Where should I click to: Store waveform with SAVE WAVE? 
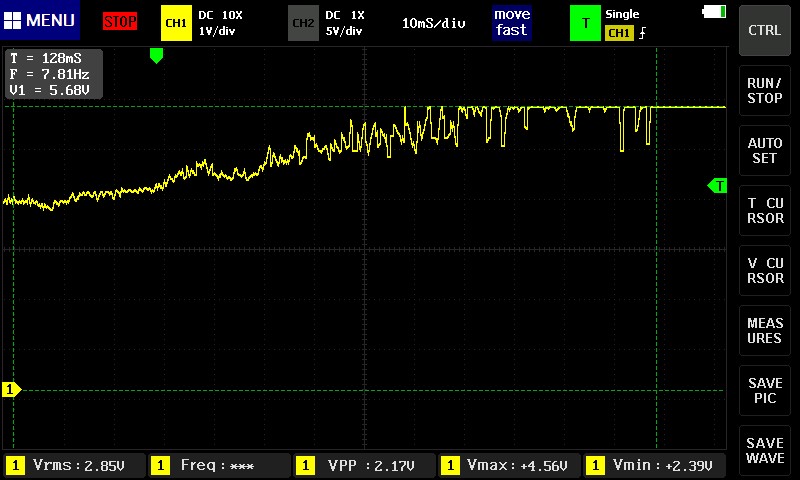[x=764, y=450]
